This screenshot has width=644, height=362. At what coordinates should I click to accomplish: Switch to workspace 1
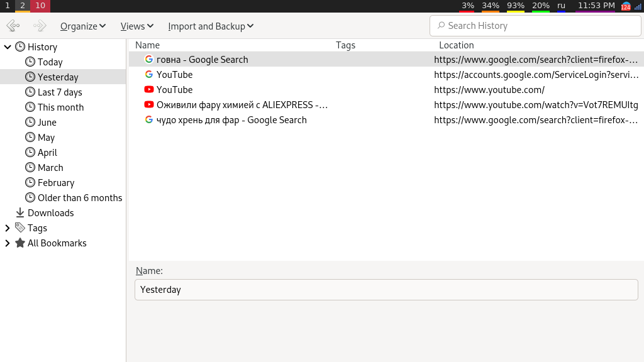pyautogui.click(x=8, y=6)
